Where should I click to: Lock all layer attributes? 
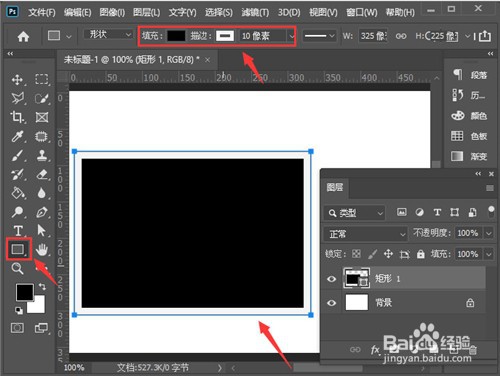pos(421,254)
